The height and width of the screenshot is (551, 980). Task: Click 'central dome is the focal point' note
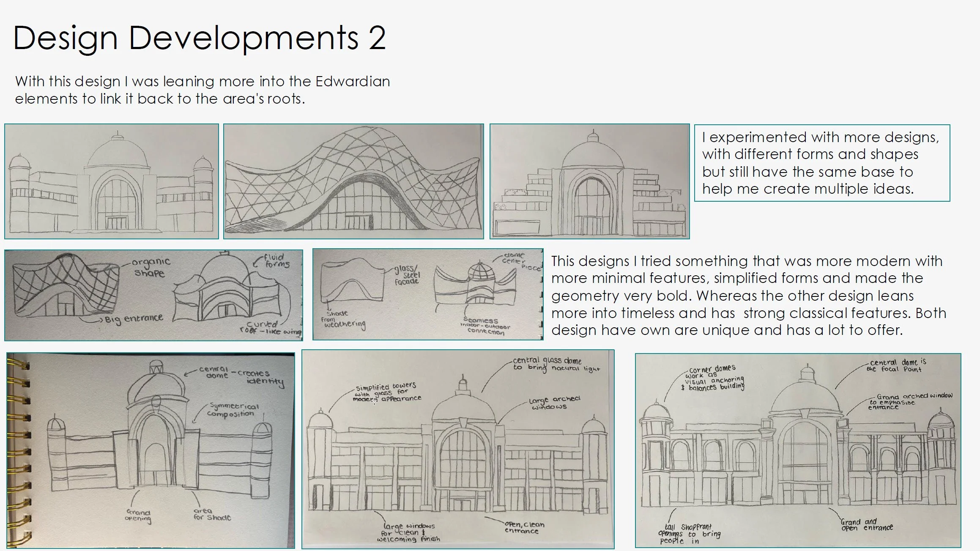coord(896,366)
